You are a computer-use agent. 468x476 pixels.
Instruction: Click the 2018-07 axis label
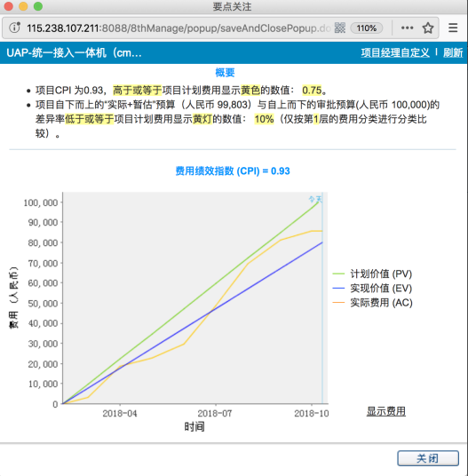click(215, 414)
